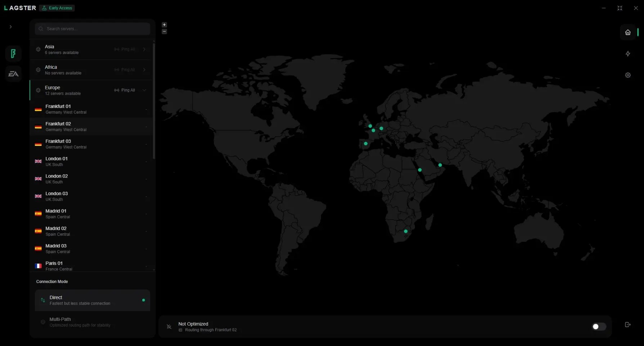This screenshot has height=346, width=644.
Task: Click the French flag beside Paris 01
Action: pos(38,266)
